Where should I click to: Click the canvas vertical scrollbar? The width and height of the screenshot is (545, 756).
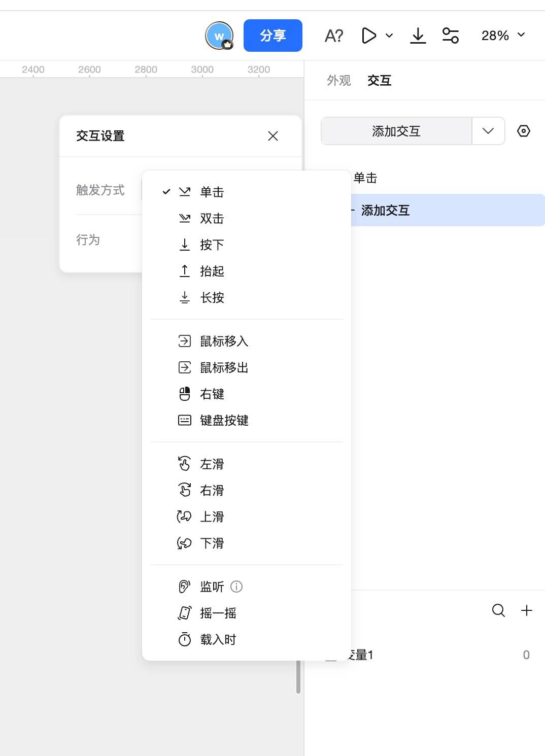pyautogui.click(x=298, y=676)
